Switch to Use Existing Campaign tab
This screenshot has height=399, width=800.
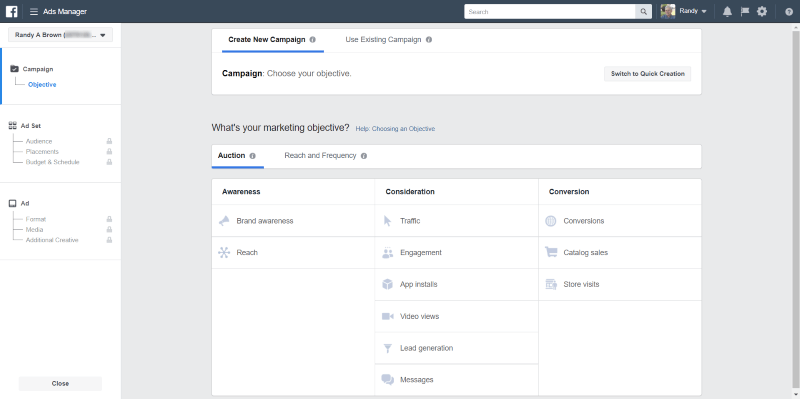point(383,39)
